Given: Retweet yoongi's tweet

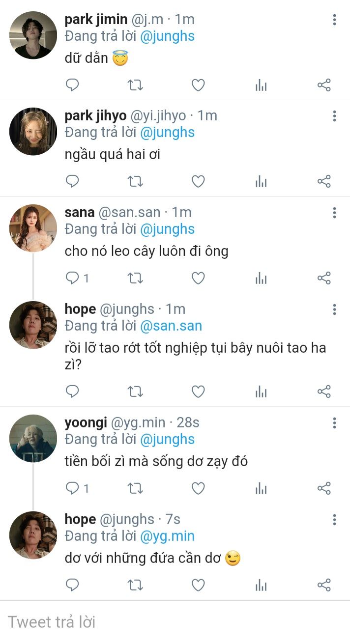Looking at the screenshot, I should [135, 488].
